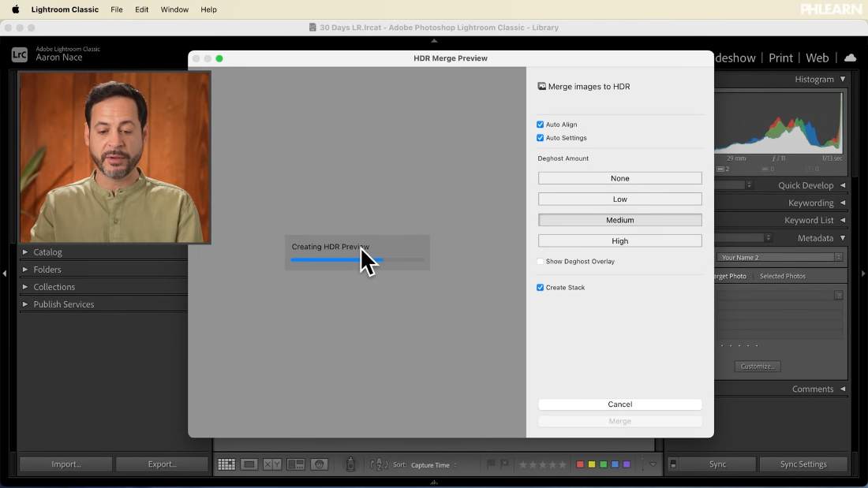Open the toolbar options triangle menu
The image size is (868, 488).
pos(653,464)
